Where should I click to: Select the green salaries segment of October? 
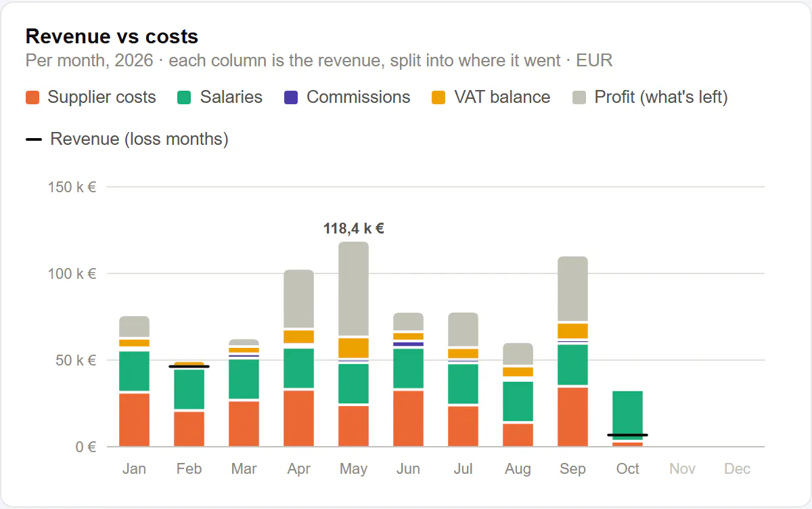click(628, 416)
